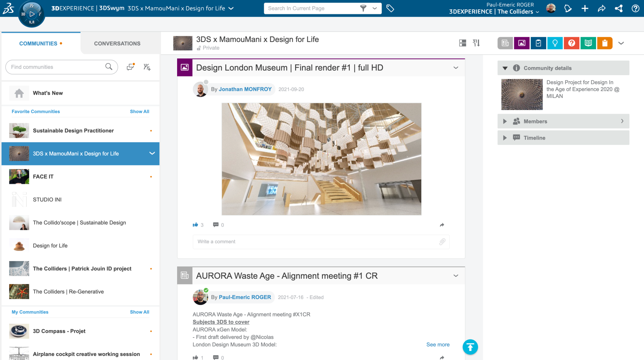Click the red question filter icon
This screenshot has width=644, height=360.
click(572, 43)
